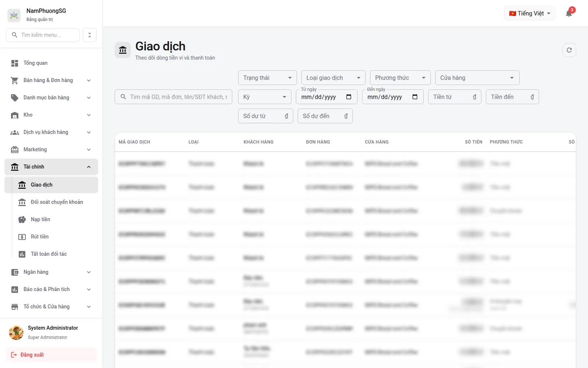588x368 pixels.
Task: Expand the Marketing menu
Action: pos(51,149)
